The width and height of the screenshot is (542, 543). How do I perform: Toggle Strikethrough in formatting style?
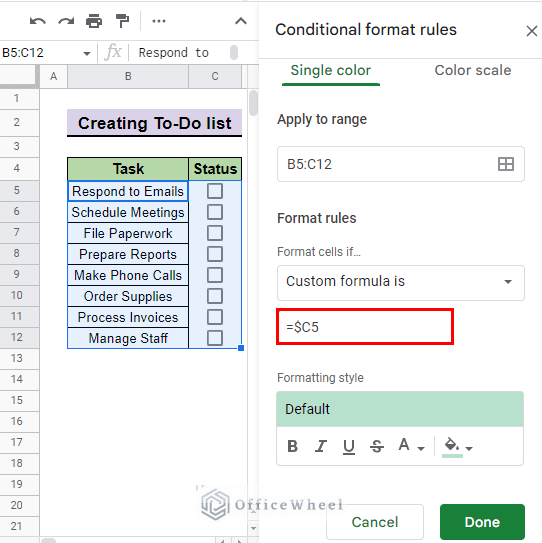[x=377, y=446]
